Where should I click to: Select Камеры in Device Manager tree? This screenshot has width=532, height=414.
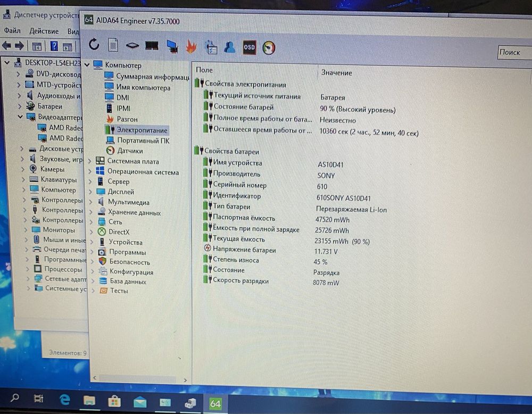[52, 169]
